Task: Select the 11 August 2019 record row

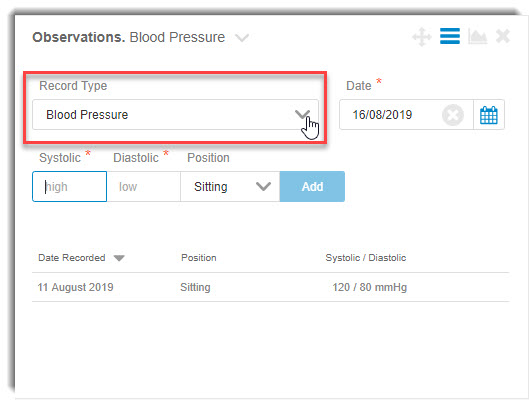Action: click(271, 287)
